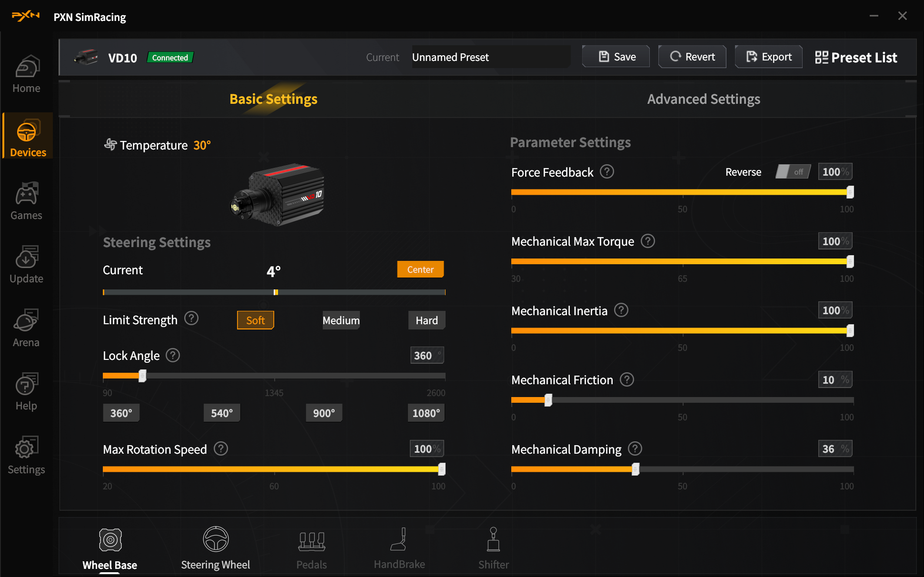Open the Games section in sidebar
Image resolution: width=924 pixels, height=577 pixels.
pyautogui.click(x=26, y=201)
